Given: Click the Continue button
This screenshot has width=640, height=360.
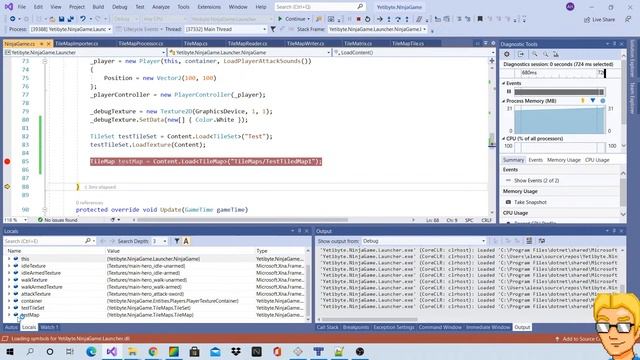Looking at the screenshot, I should [291, 19].
